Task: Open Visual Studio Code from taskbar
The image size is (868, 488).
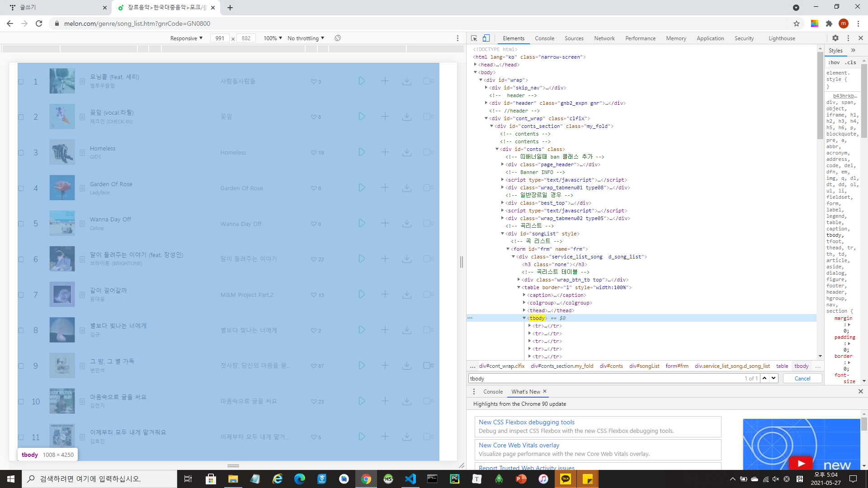Action: tap(410, 479)
